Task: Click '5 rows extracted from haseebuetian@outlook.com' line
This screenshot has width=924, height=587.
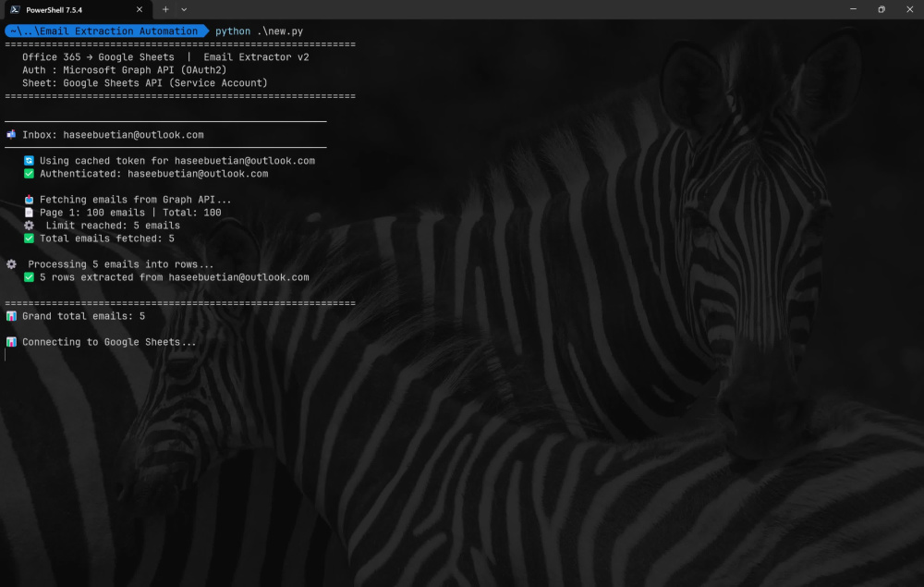Action: [x=175, y=277]
